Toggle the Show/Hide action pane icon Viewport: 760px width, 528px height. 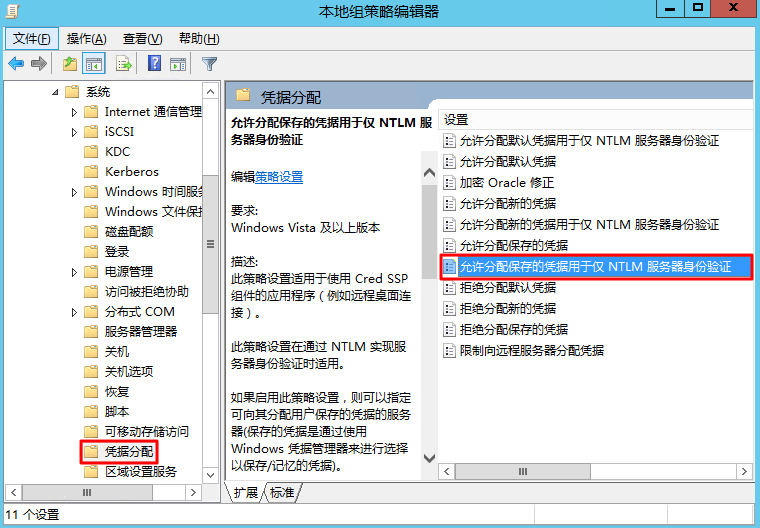178,64
